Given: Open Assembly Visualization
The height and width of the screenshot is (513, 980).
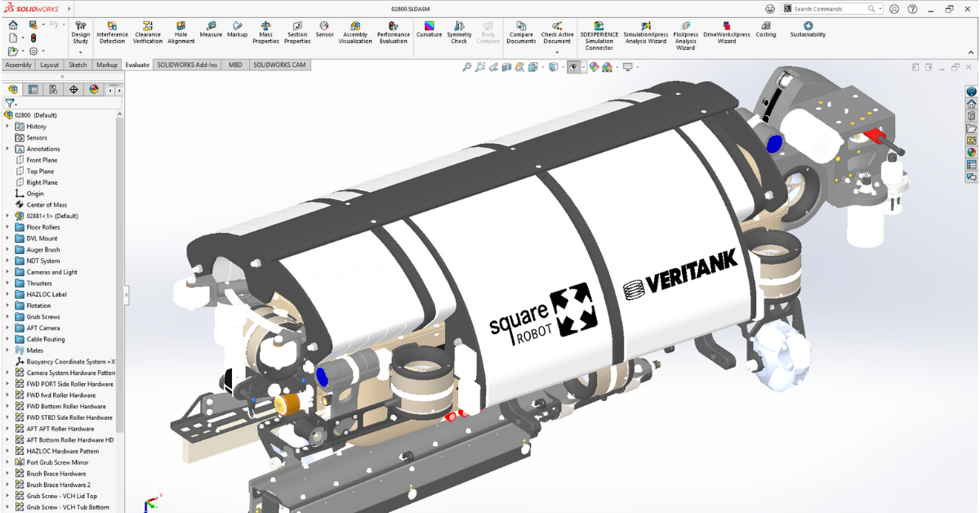Looking at the screenshot, I should (x=355, y=32).
